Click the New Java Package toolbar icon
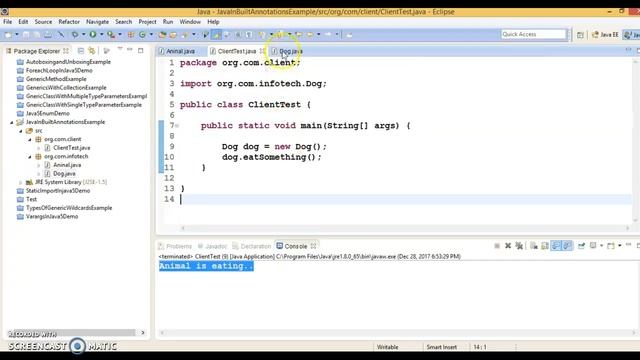This screenshot has width=640, height=360. click(x=131, y=35)
